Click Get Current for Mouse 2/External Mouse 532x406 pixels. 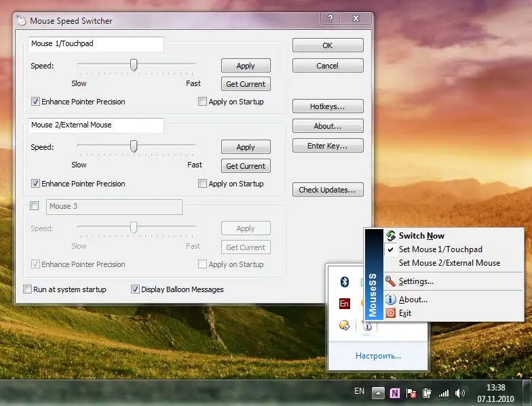[246, 165]
